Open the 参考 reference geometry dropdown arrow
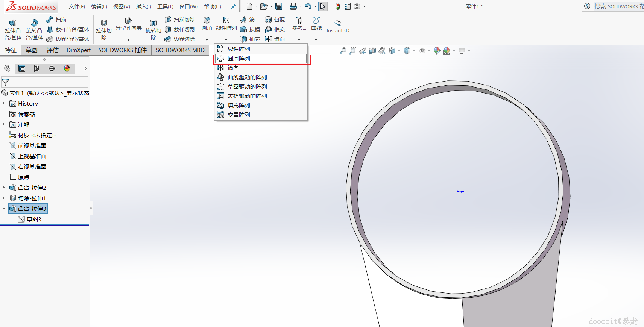644x327 pixels. coord(299,40)
